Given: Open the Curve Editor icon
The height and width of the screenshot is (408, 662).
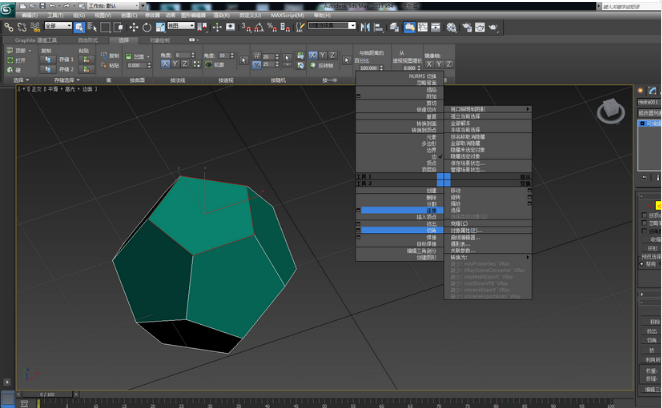Looking at the screenshot, I should 423,27.
